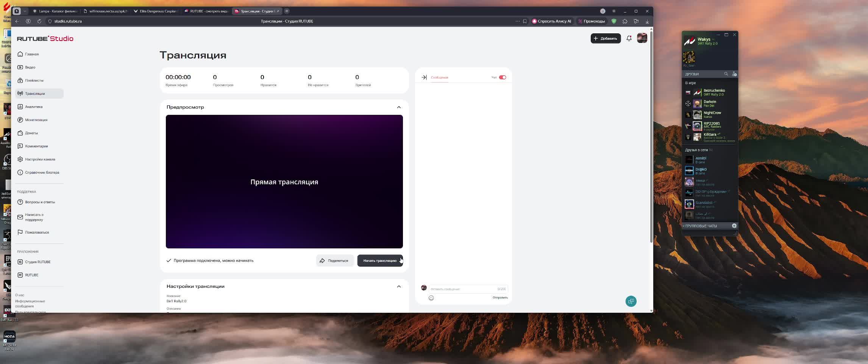This screenshot has width=868, height=364.
Task: Click the studio.rutube.ru address field
Action: coord(68,21)
